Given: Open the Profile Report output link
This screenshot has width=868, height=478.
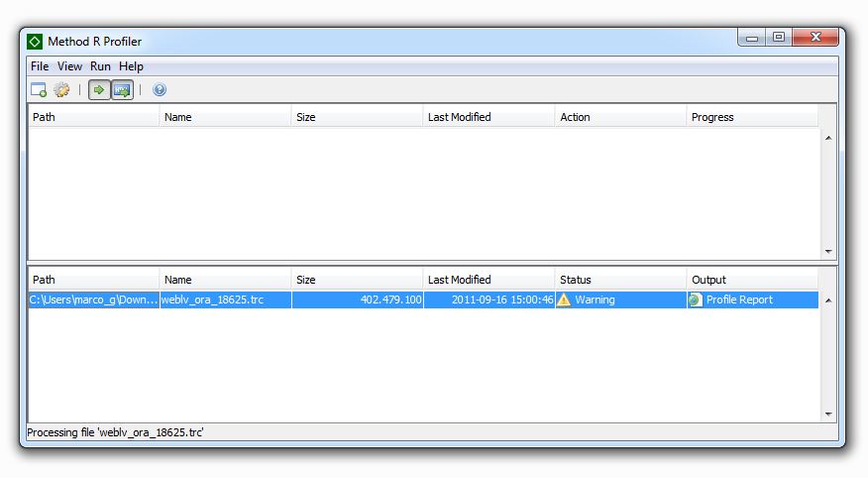Looking at the screenshot, I should (739, 299).
